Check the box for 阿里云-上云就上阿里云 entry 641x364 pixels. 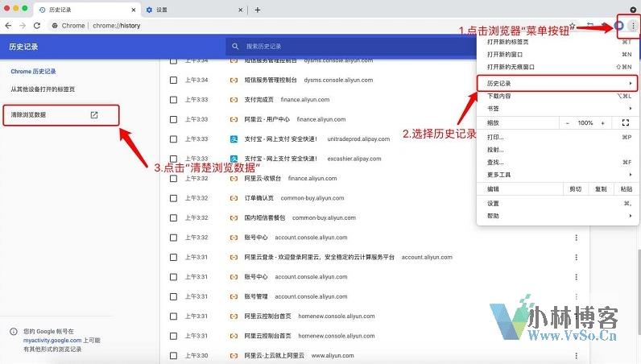point(173,356)
